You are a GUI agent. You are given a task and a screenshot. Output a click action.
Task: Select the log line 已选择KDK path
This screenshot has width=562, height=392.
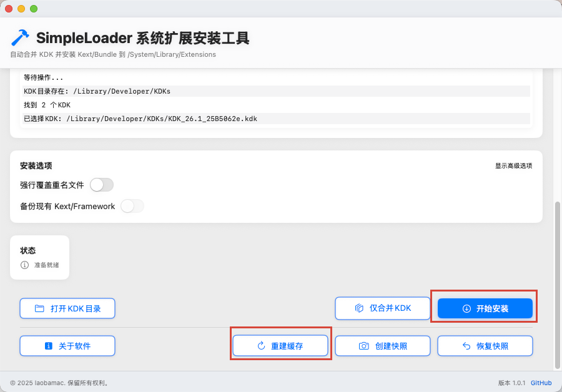click(277, 119)
